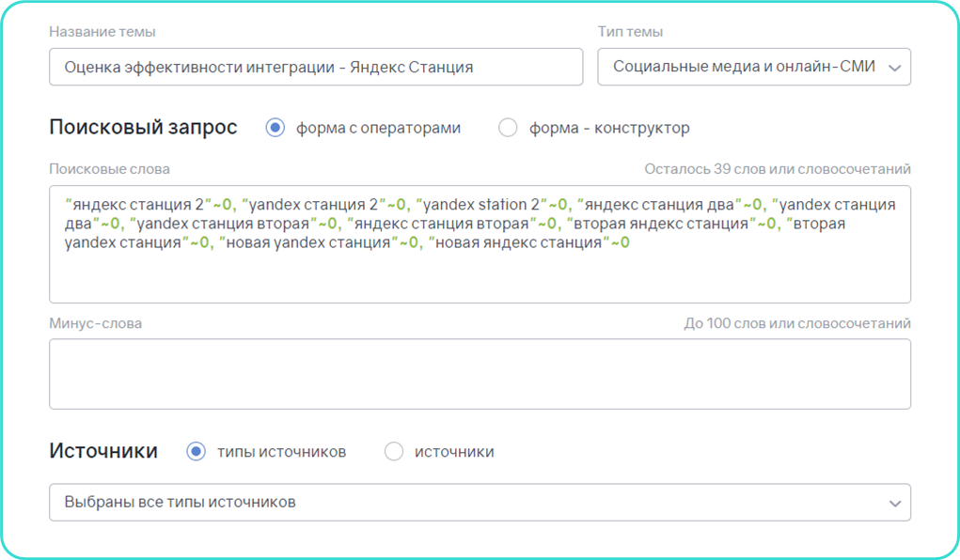Click the "Поисковые слова" field label
960x560 pixels.
(110, 169)
